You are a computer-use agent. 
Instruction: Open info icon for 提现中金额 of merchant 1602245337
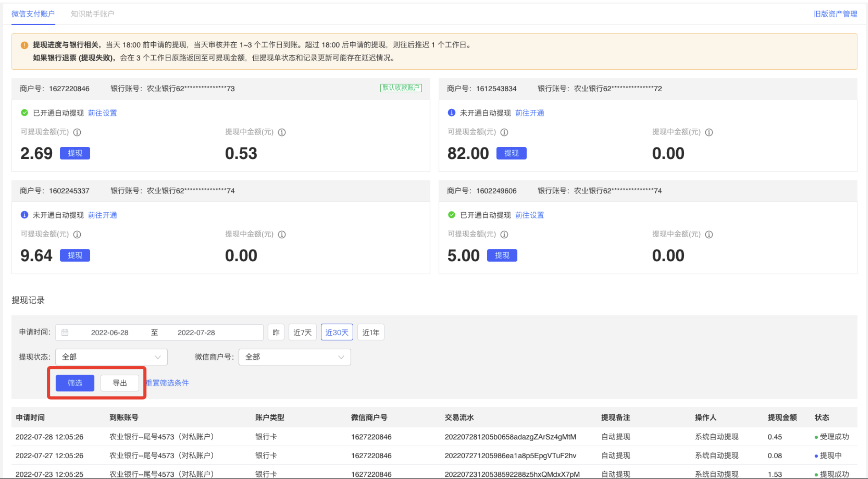[x=282, y=234]
